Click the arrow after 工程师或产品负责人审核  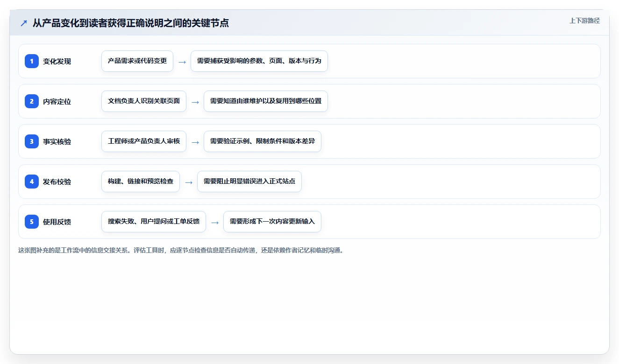(x=195, y=142)
